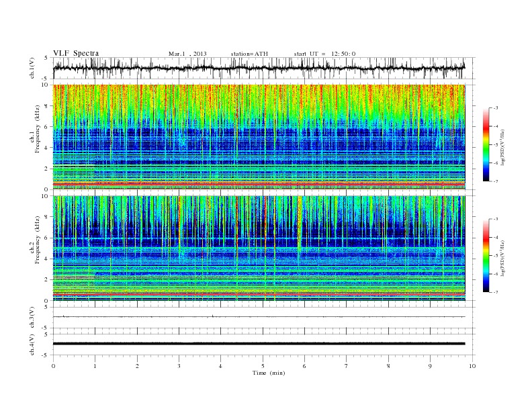Click the "8" kHz tick on ch.1 axis
The height and width of the screenshot is (411, 532).
47,106
